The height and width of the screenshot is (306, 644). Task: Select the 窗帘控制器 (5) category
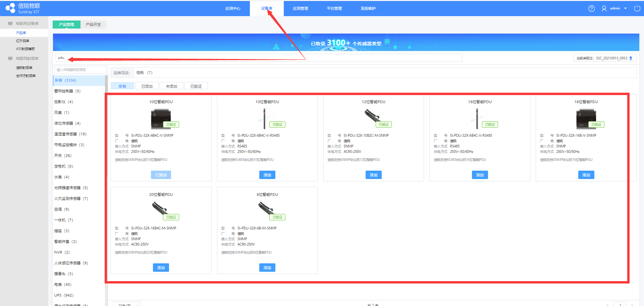(79, 91)
